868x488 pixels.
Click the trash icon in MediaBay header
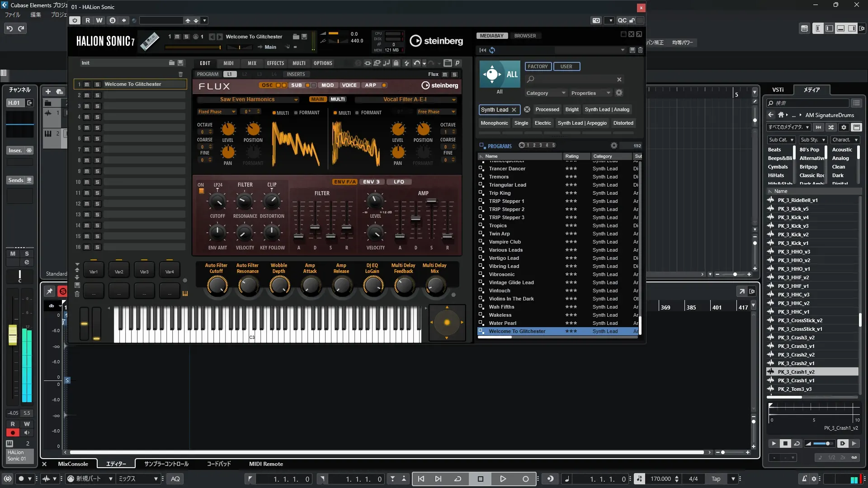(640, 50)
